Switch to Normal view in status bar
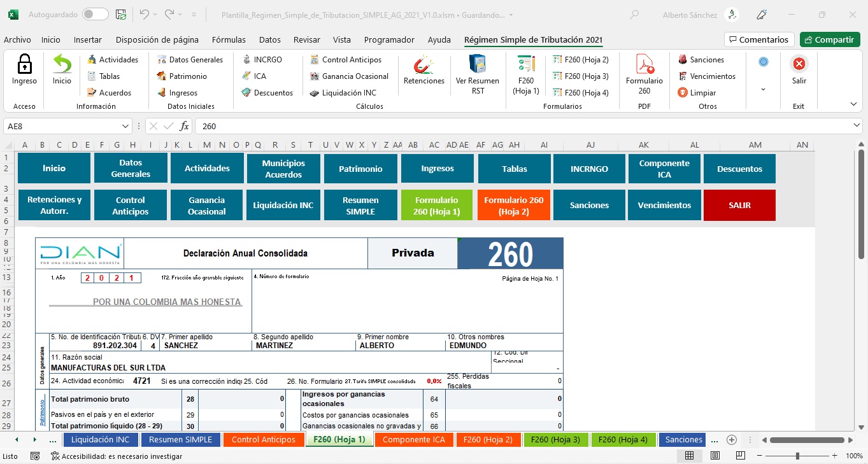868x464 pixels. (x=689, y=456)
